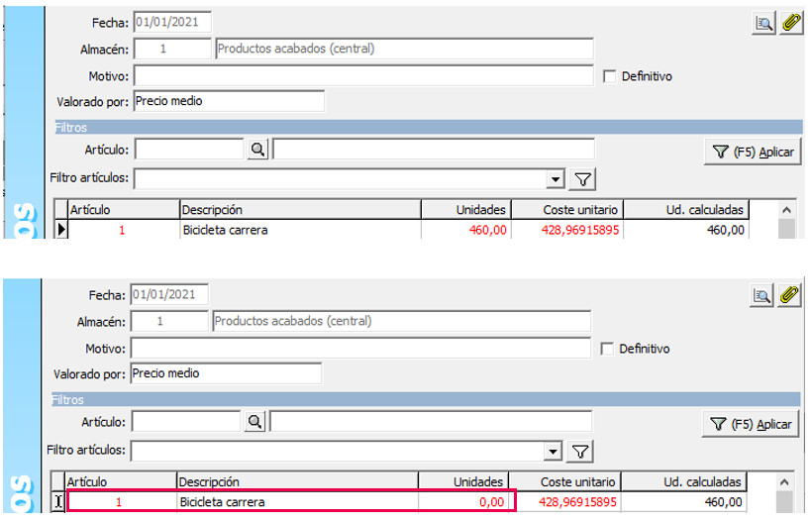
Task: Click the Motivo text field in lower window
Action: (360, 348)
